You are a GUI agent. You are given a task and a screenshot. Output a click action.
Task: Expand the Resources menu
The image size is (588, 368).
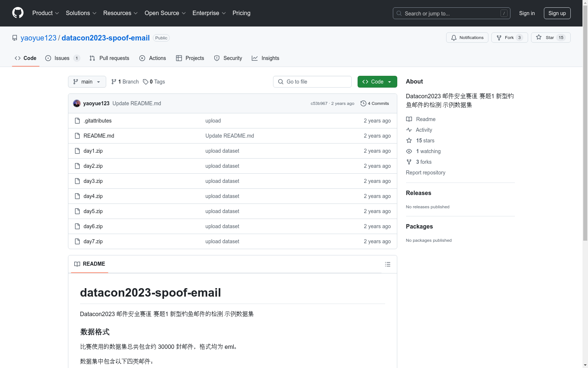tap(121, 13)
